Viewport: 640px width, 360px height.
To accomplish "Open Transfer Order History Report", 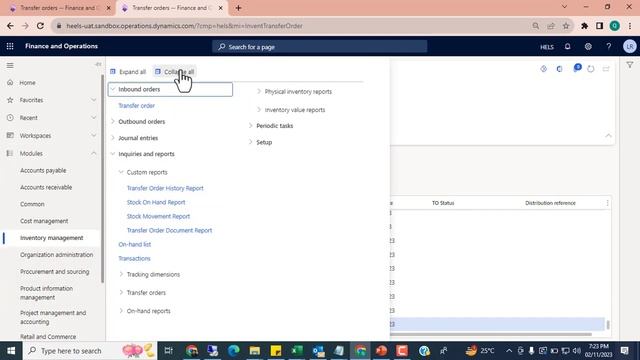I will [x=165, y=188].
